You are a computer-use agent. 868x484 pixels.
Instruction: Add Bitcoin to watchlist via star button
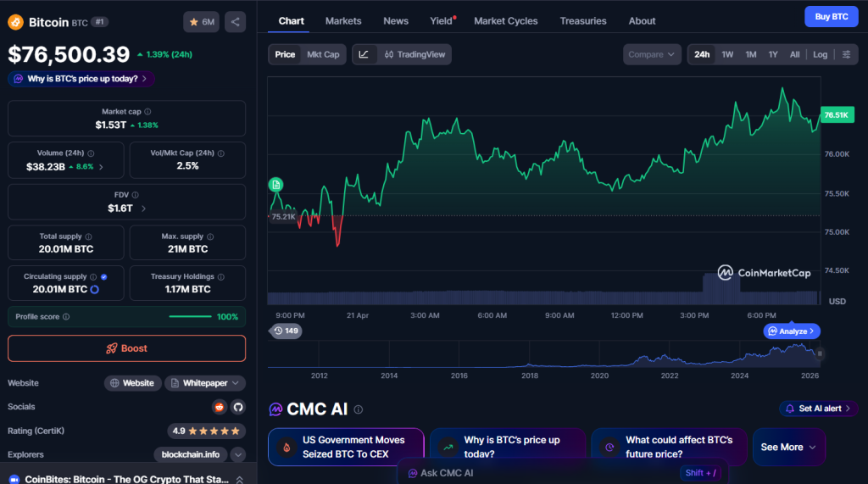[200, 22]
